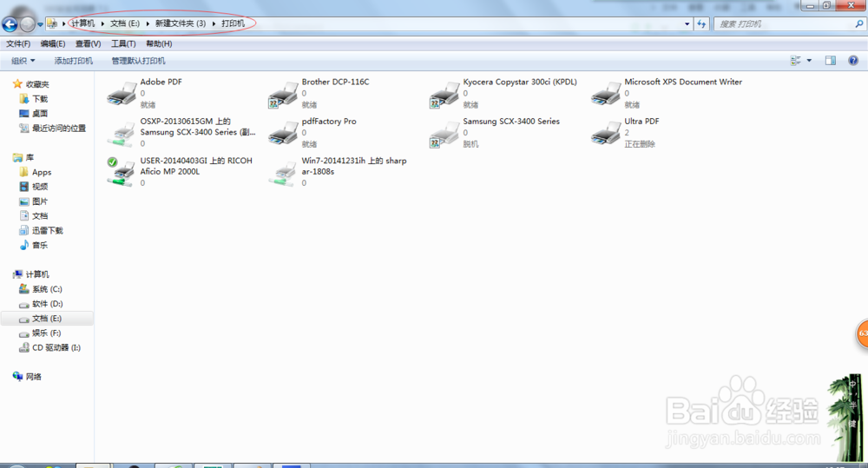Open CD 驱动器 (I:)
Viewport: 868px width, 468px height.
coord(49,348)
